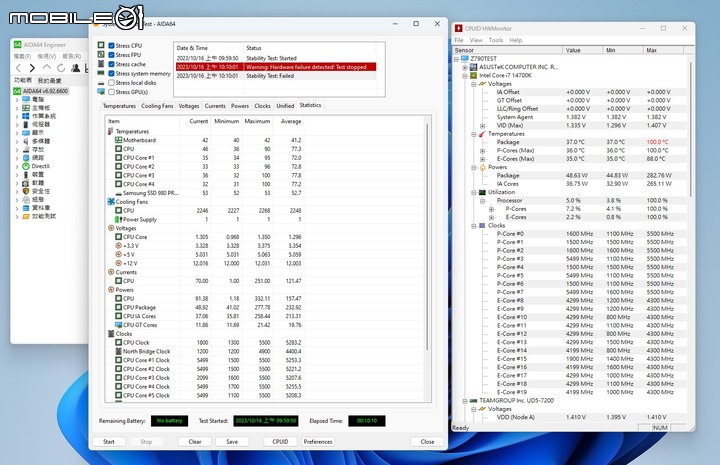
Task: Toggle the CPU Core #1 temperature checkbox
Action: click(118, 157)
